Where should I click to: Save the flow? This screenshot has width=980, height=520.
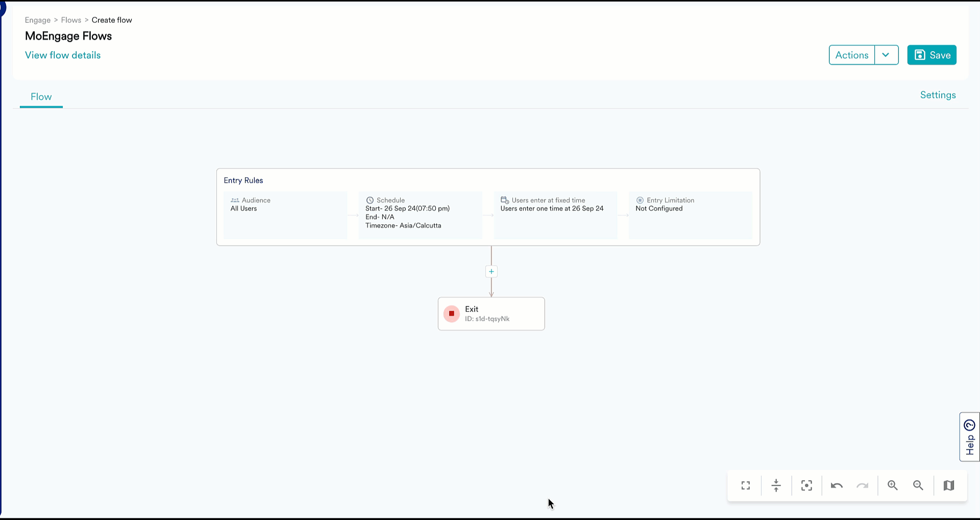point(932,55)
